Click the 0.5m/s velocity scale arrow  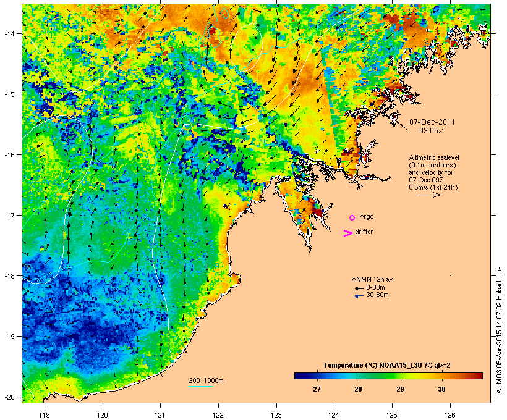(429, 195)
